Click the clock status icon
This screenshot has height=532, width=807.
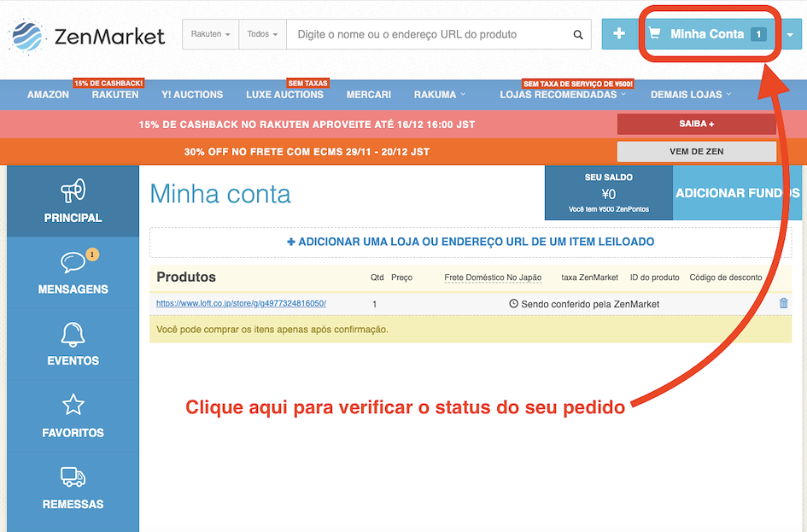(x=513, y=303)
